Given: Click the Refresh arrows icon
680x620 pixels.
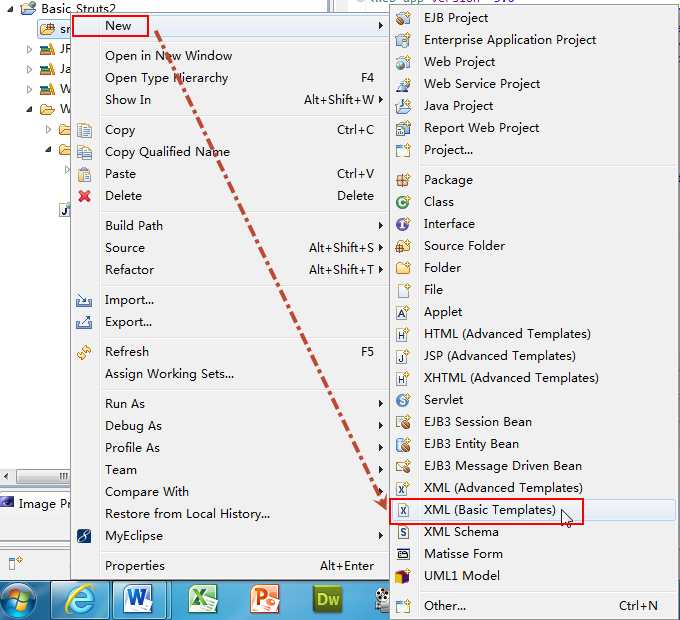Looking at the screenshot, I should coord(84,352).
